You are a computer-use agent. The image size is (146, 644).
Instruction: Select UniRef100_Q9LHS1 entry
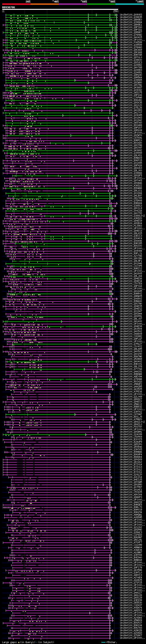point(131,156)
